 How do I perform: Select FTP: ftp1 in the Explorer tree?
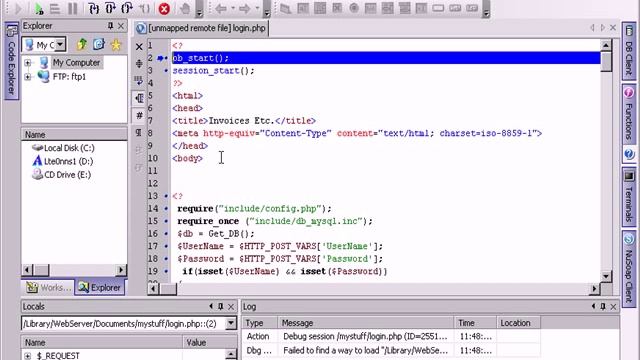pyautogui.click(x=69, y=76)
